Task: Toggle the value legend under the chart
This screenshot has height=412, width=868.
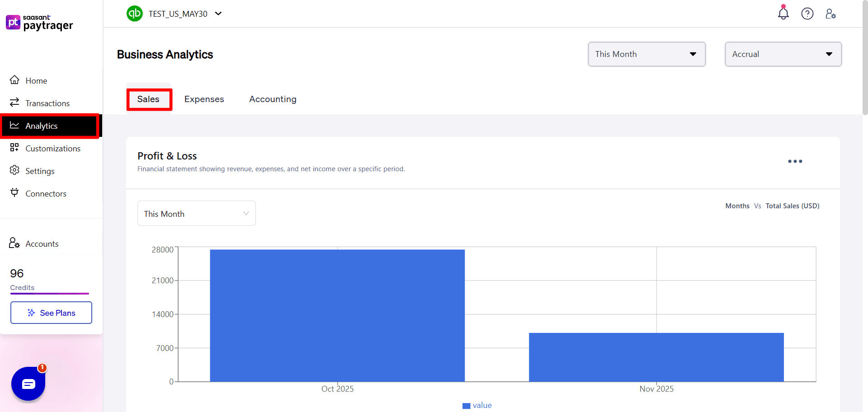Action: click(477, 405)
